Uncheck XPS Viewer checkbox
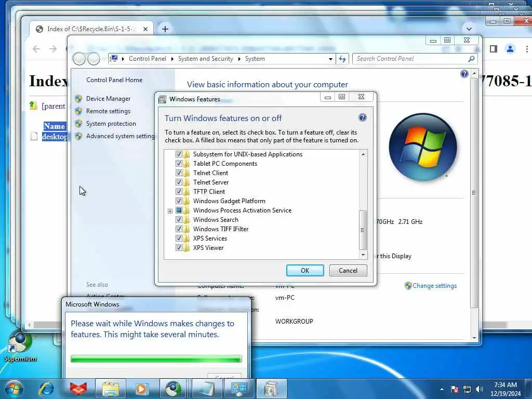The height and width of the screenshot is (399, 532). 179,248
